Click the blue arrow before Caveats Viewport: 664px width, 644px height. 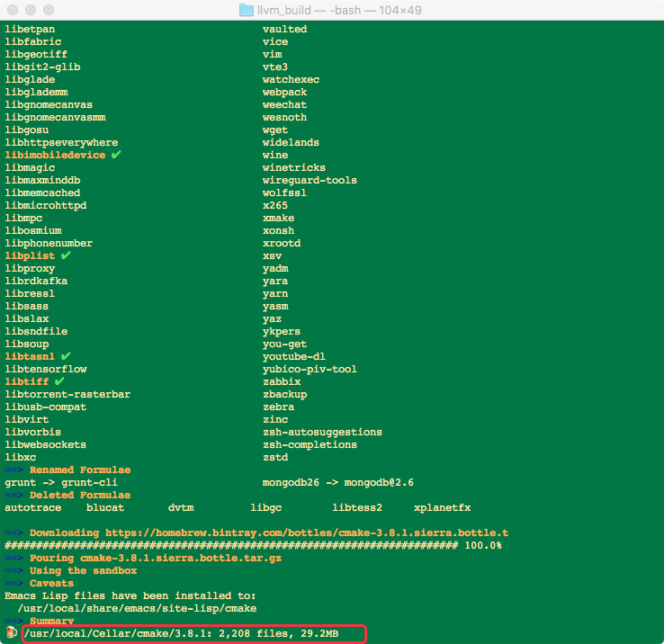pos(14,584)
